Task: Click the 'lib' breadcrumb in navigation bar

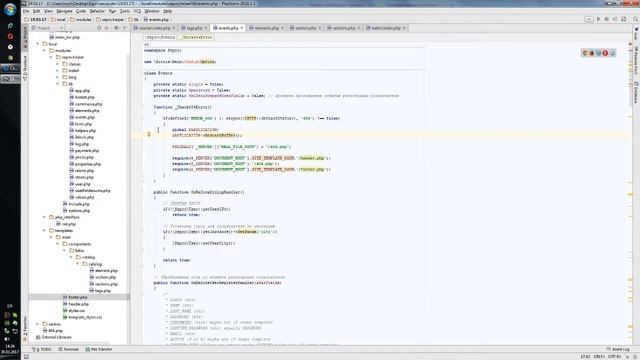Action: [x=133, y=20]
